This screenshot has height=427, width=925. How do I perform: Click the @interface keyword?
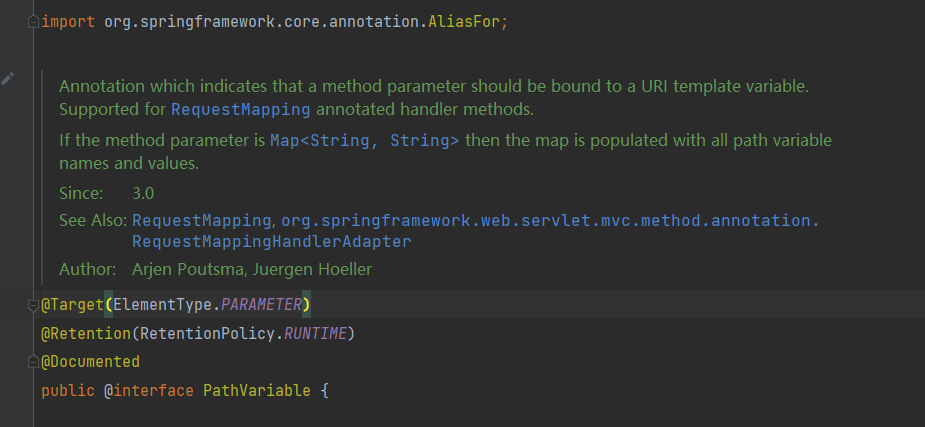point(149,390)
